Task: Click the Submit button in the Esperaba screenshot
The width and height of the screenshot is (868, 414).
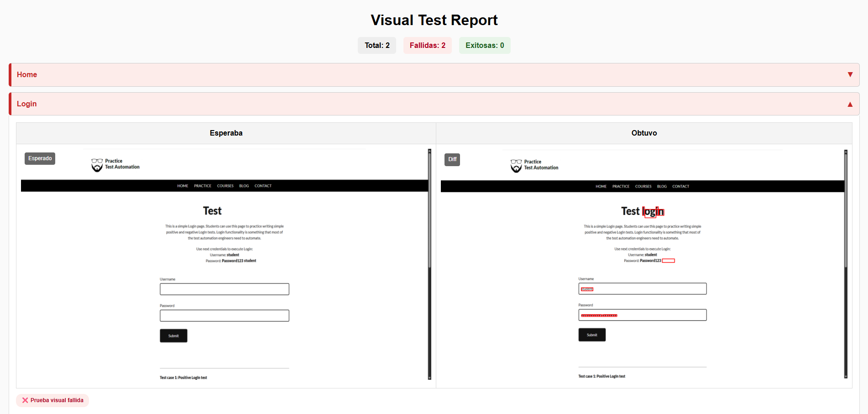Action: coord(173,335)
